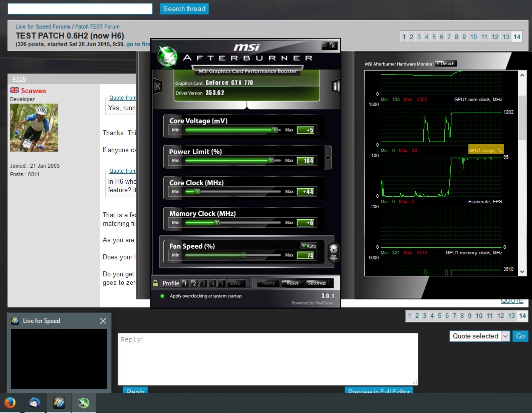Click the Apply button in Afterburner
The width and height of the screenshot is (532, 413).
tap(268, 283)
